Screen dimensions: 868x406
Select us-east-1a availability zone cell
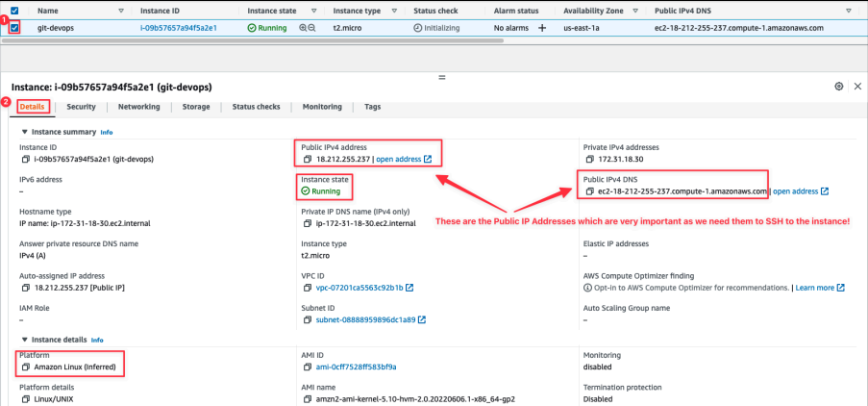(x=580, y=28)
